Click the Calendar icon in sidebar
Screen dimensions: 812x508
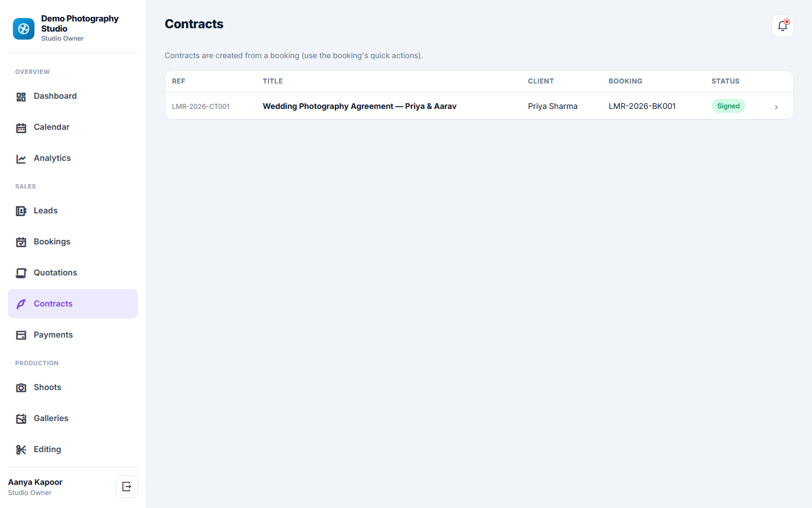[x=21, y=128]
